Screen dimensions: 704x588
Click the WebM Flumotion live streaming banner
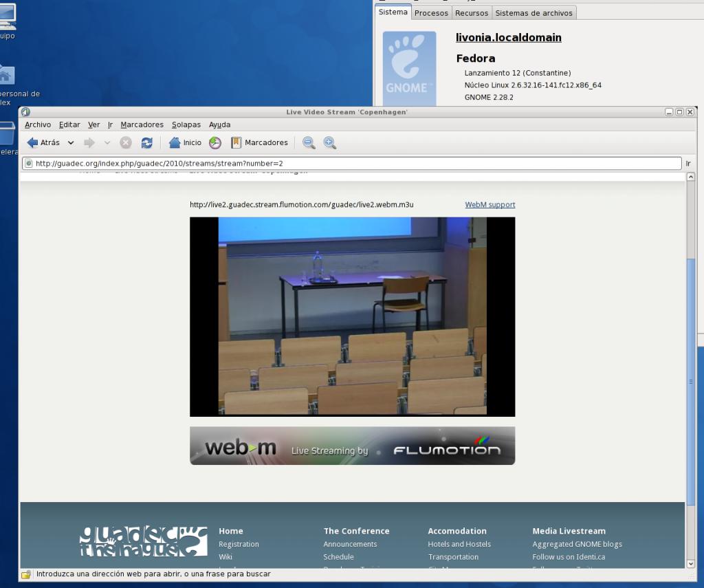point(353,446)
